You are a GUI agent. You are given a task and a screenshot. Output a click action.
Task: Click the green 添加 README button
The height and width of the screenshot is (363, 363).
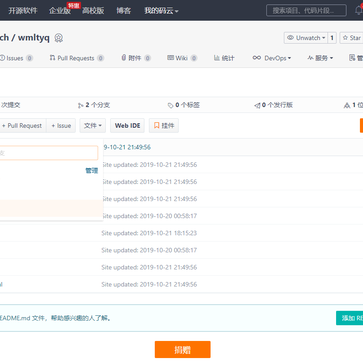[x=349, y=318]
